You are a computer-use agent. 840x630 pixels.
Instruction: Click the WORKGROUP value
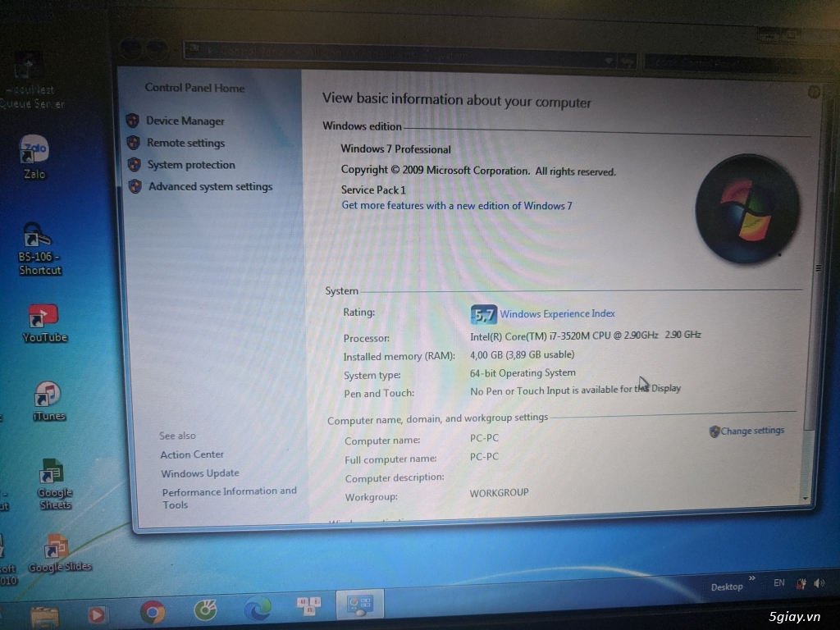click(499, 493)
